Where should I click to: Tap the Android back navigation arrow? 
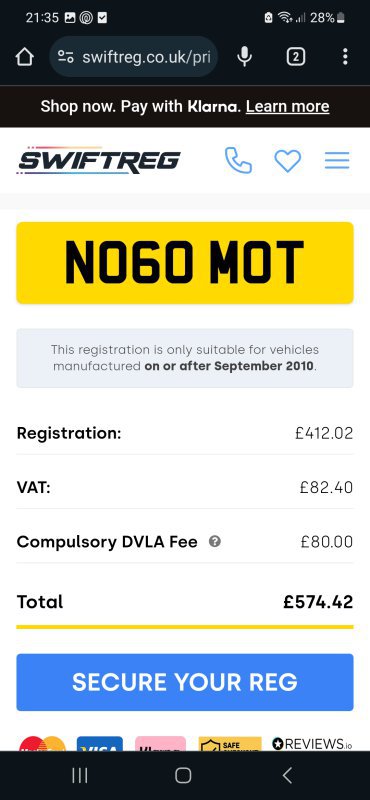(287, 775)
